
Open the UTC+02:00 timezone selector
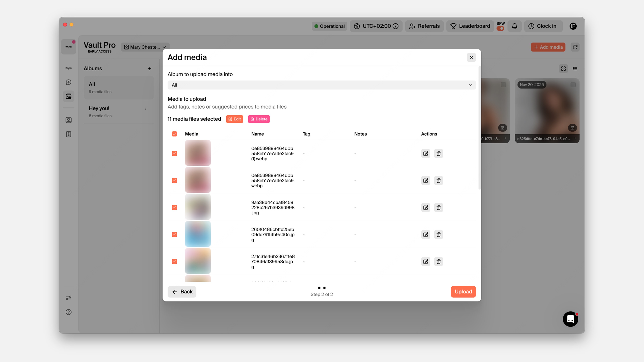coord(376,26)
